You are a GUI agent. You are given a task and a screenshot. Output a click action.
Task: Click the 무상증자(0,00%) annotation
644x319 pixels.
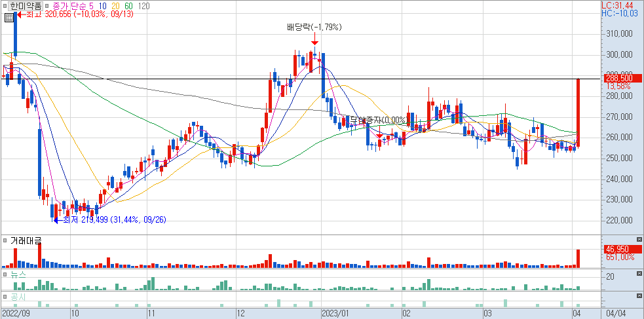tap(378, 121)
